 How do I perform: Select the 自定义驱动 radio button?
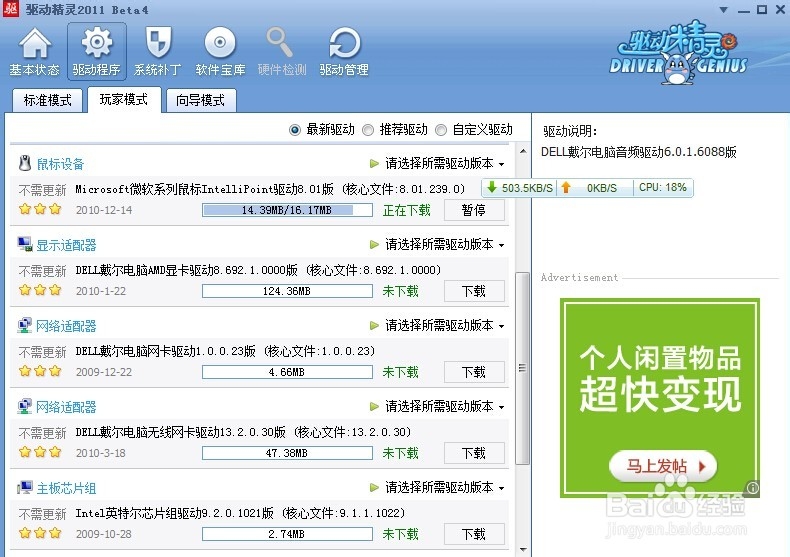click(x=441, y=130)
